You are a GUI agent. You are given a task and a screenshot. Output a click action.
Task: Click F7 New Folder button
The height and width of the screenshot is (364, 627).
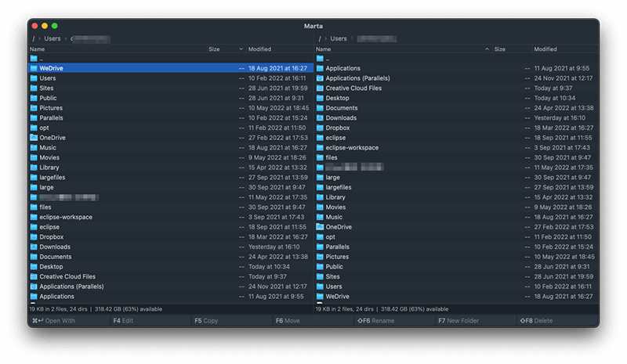458,321
